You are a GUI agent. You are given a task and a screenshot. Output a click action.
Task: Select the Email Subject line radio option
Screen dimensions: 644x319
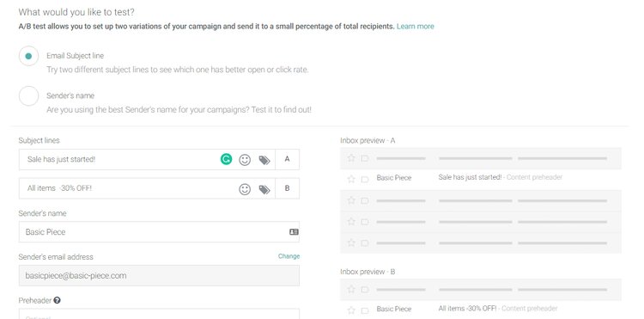coord(28,56)
